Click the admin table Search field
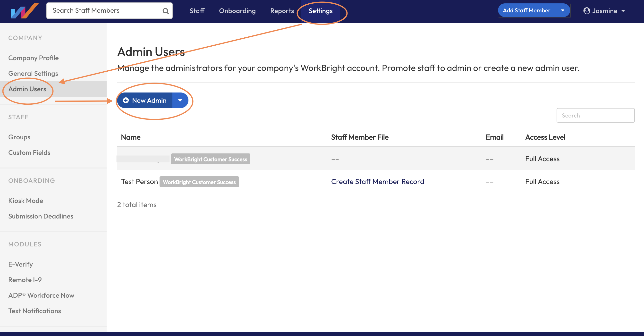Viewport: 644px width, 336px height. (595, 115)
